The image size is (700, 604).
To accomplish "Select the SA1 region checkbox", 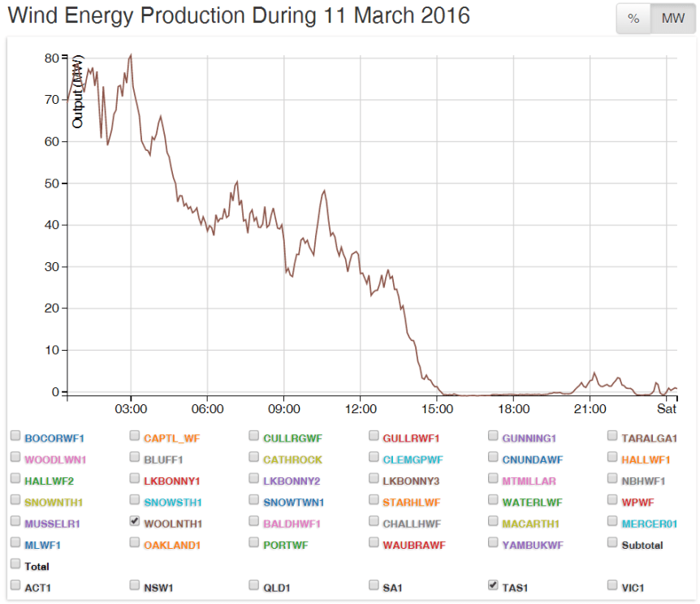I will tap(374, 585).
